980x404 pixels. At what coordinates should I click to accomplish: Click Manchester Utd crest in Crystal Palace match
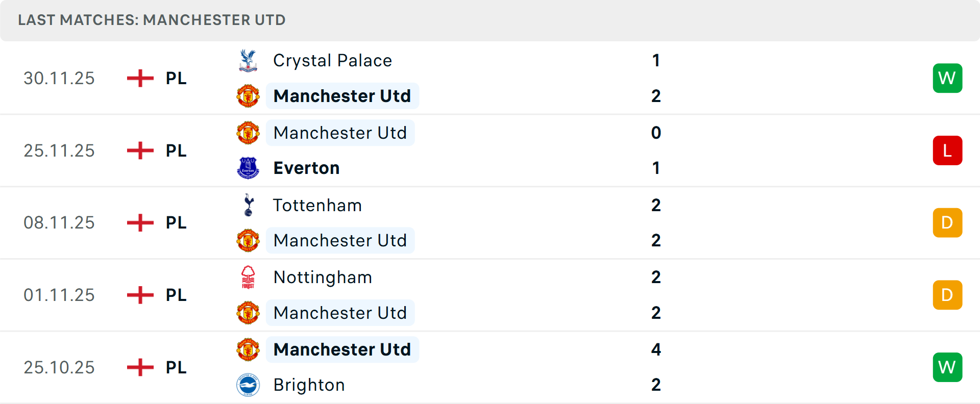pos(248,96)
